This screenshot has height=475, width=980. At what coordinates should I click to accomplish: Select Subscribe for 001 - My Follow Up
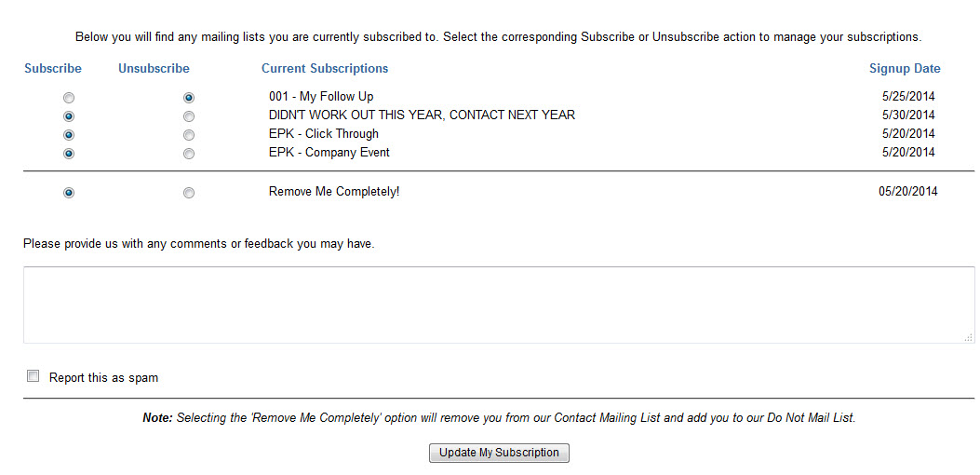[x=69, y=98]
